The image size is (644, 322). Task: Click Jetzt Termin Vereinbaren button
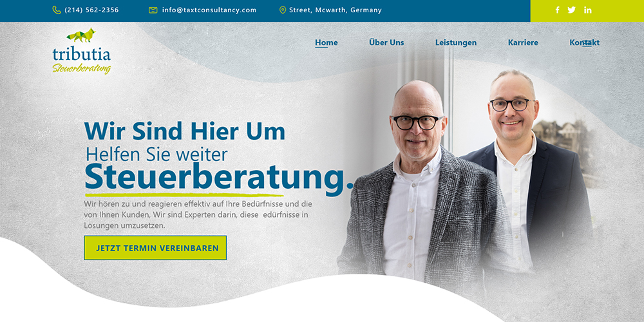point(155,248)
